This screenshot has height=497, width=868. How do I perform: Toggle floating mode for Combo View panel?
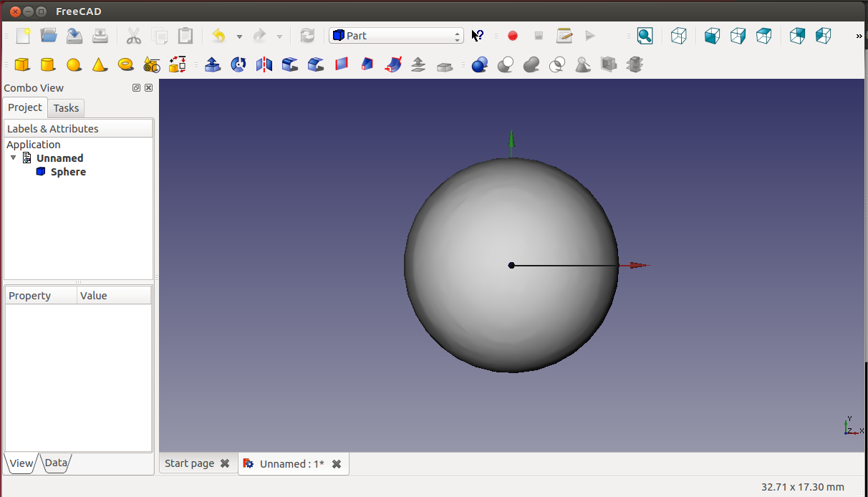[x=136, y=88]
